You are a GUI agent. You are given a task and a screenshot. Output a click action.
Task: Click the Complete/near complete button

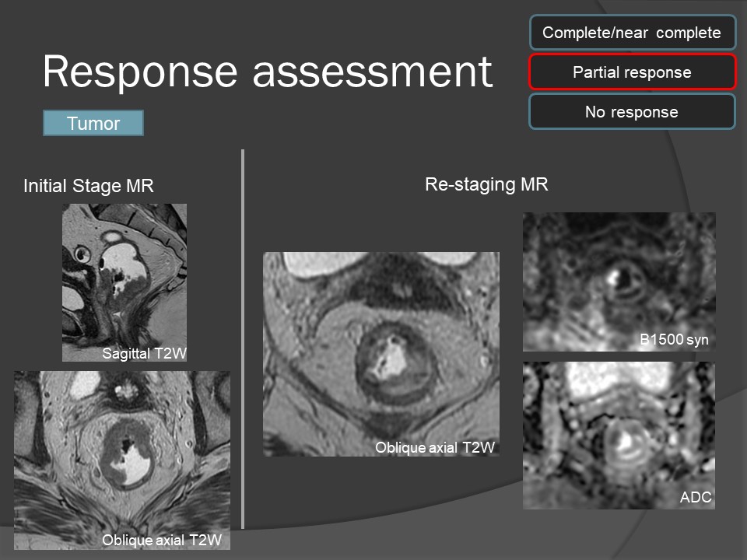pos(632,33)
